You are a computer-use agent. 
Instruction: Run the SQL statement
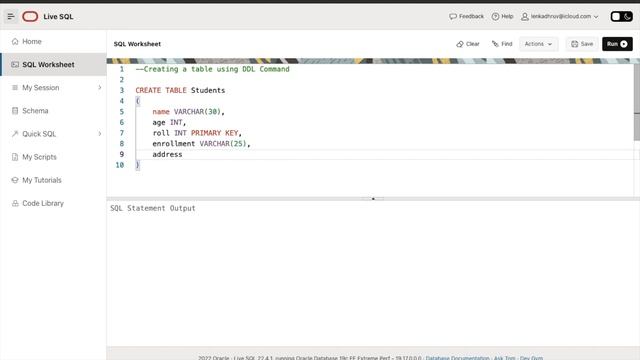[617, 44]
